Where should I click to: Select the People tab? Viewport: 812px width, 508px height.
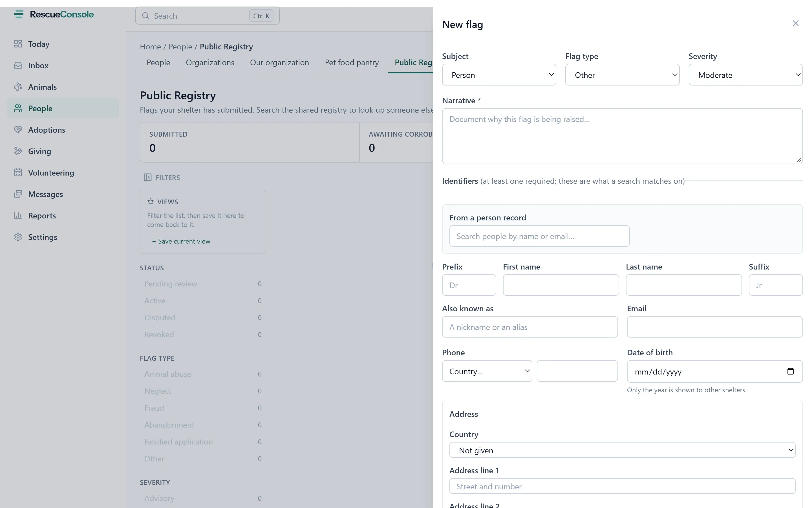(158, 62)
